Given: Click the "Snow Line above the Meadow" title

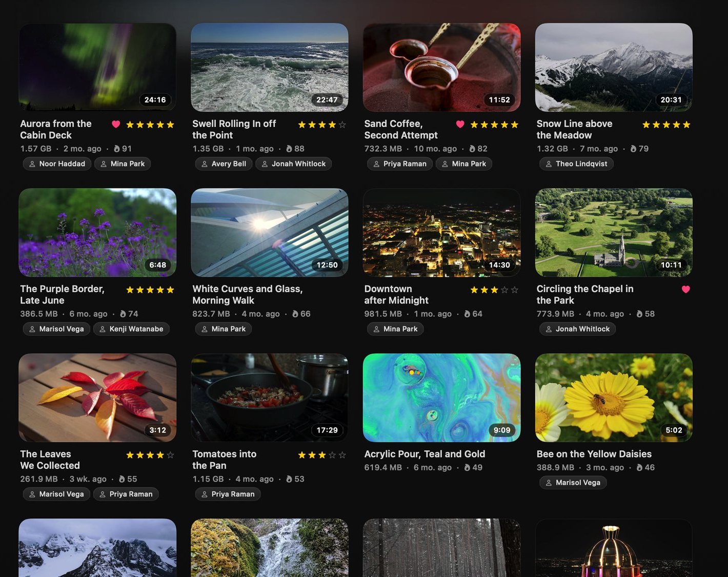Looking at the screenshot, I should (575, 129).
